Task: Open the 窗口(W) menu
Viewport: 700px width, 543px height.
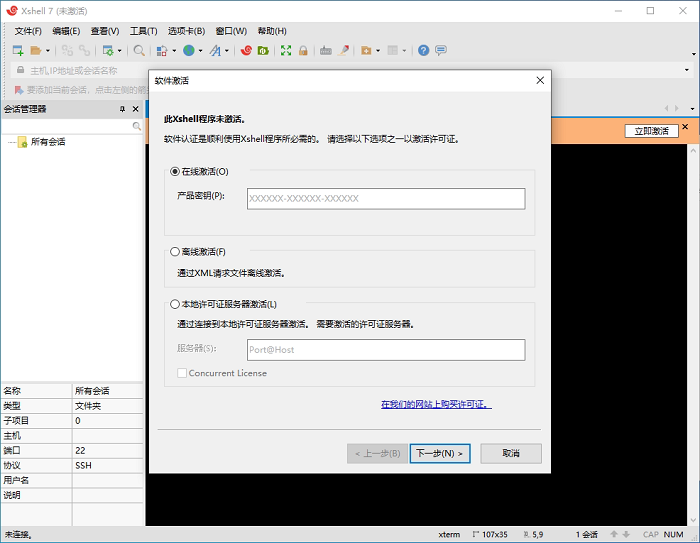Action: click(x=231, y=31)
